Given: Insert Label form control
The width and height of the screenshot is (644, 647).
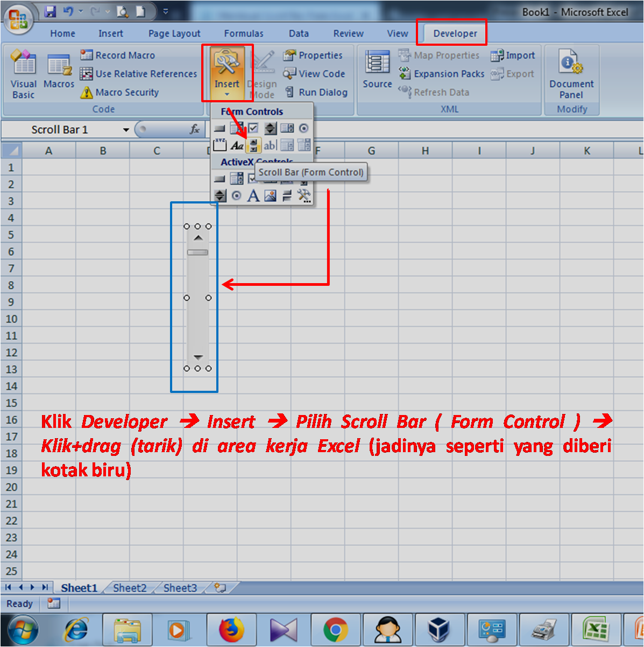Looking at the screenshot, I should coord(237,146).
